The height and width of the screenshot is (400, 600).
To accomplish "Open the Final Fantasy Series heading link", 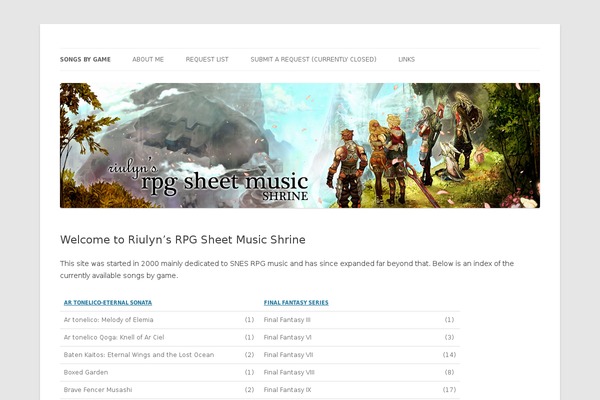I will [x=296, y=302].
